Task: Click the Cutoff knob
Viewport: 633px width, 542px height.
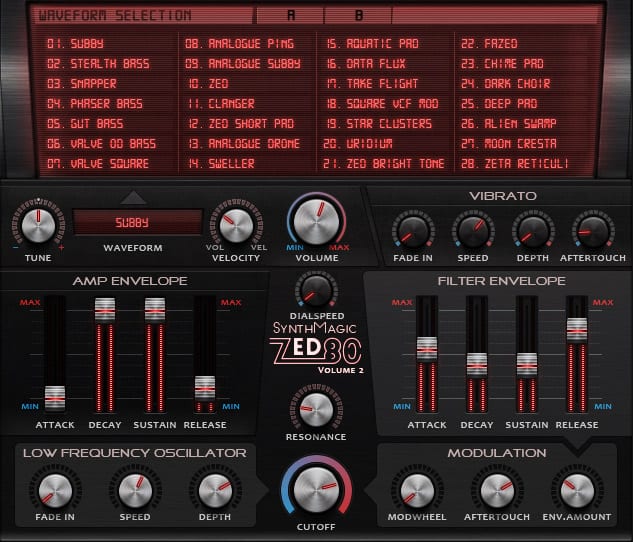Action: [x=316, y=490]
